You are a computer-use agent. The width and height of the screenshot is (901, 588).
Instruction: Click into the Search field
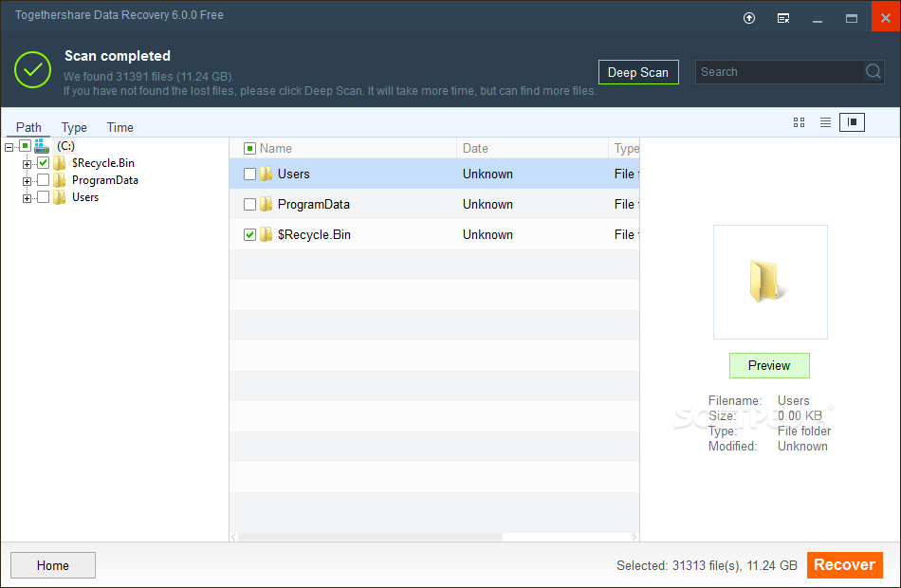coord(781,72)
